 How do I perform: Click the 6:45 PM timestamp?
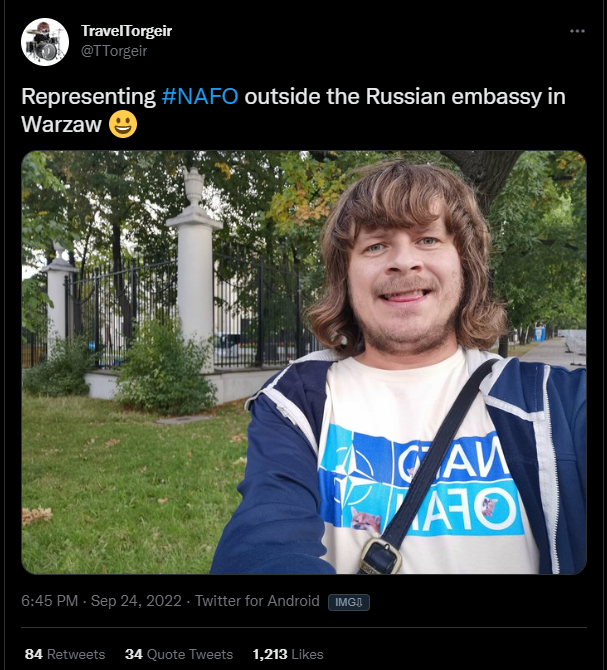[50, 601]
